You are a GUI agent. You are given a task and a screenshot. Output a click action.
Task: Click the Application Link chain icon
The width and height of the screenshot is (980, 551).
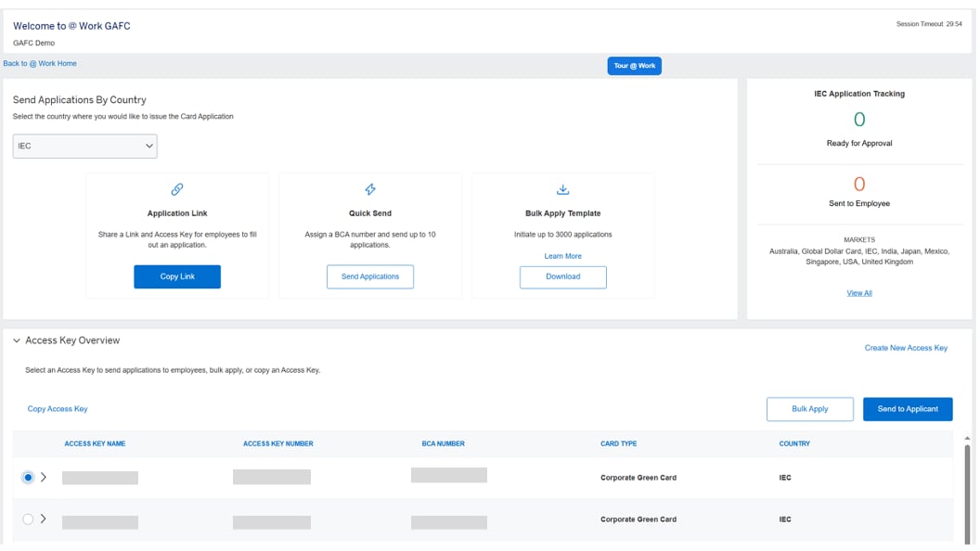(177, 188)
